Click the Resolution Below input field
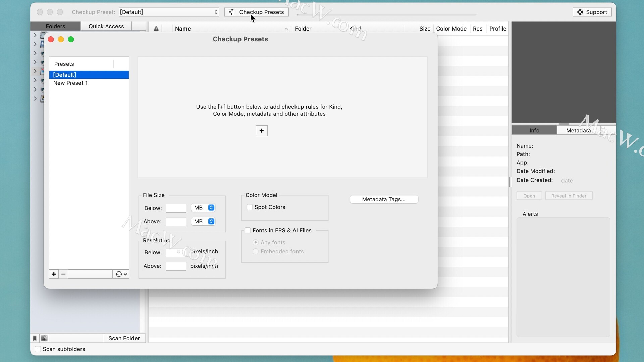The height and width of the screenshot is (362, 644). click(x=176, y=253)
